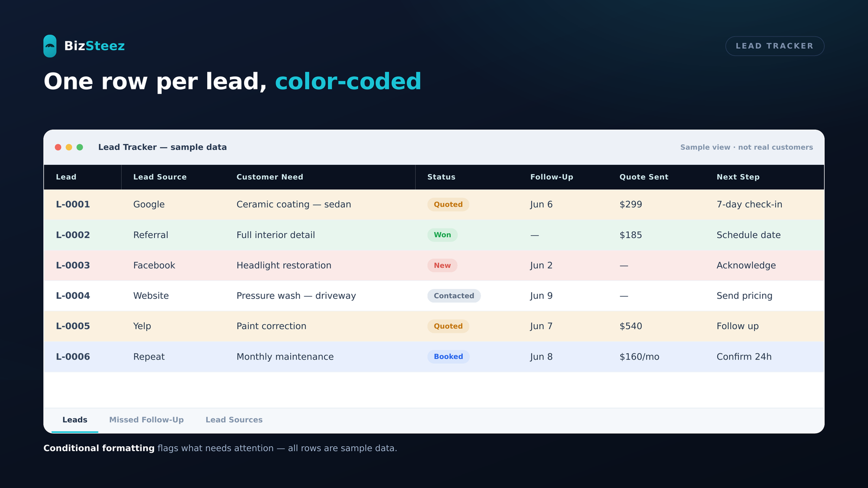Click the Won status badge

[442, 235]
